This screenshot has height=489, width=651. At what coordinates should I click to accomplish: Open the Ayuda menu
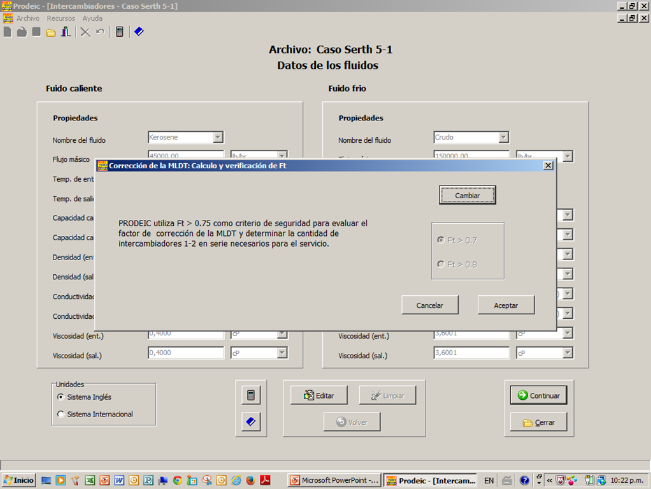coord(92,18)
